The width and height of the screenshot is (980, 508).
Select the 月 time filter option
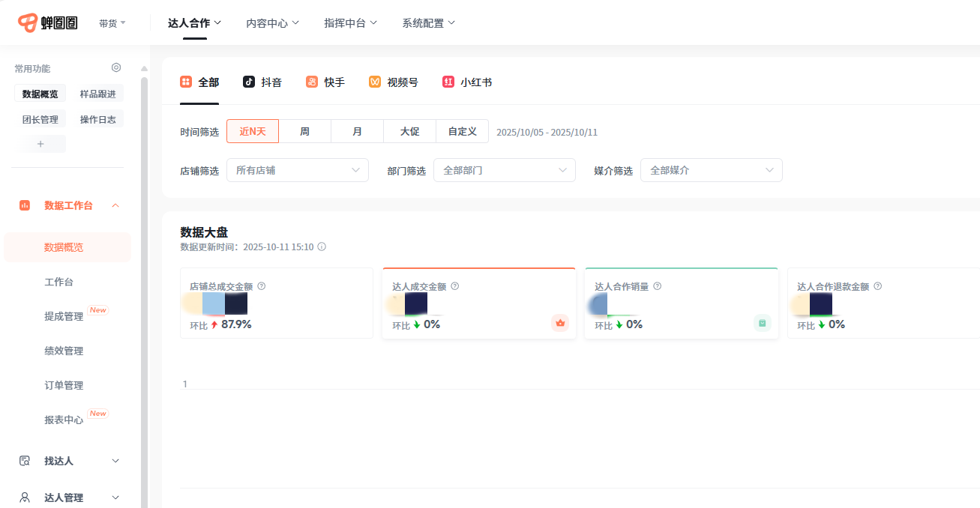[357, 131]
